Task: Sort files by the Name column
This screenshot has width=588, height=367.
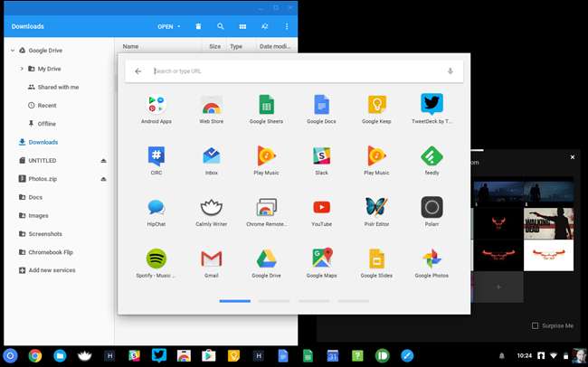Action: (130, 46)
